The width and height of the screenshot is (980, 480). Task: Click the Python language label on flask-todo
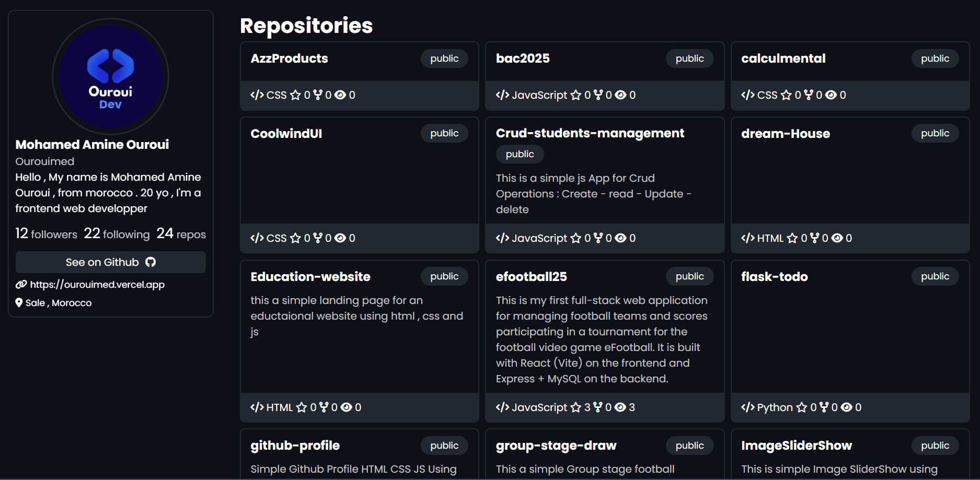coord(775,407)
